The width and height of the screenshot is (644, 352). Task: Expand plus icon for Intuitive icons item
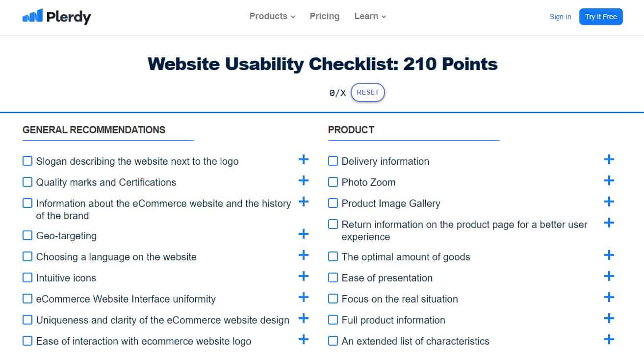[304, 276]
